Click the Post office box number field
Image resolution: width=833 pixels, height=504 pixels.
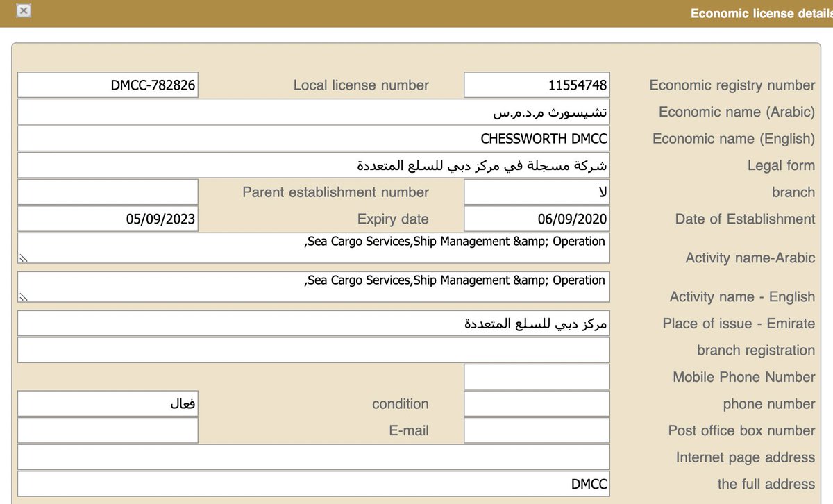click(x=537, y=430)
